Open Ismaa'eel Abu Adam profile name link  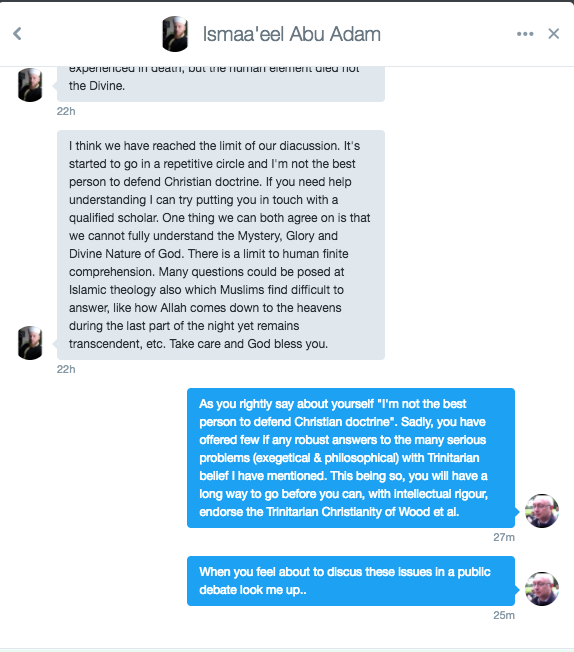point(292,34)
